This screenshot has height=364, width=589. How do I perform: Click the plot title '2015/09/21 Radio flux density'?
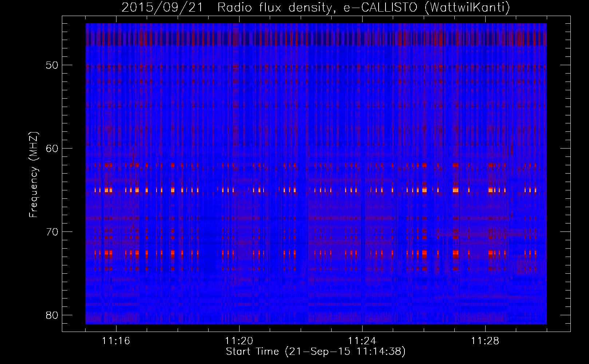[x=228, y=8]
